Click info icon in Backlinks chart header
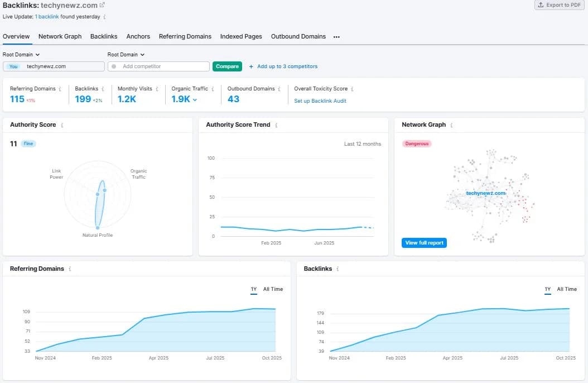 [338, 269]
